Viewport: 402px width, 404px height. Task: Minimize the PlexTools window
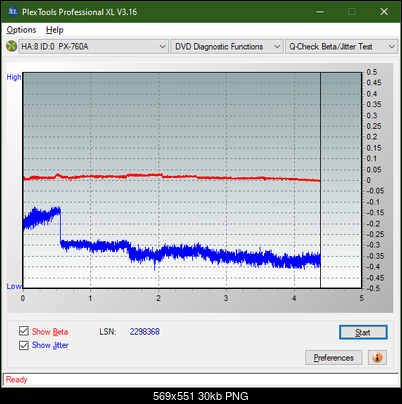coord(320,12)
